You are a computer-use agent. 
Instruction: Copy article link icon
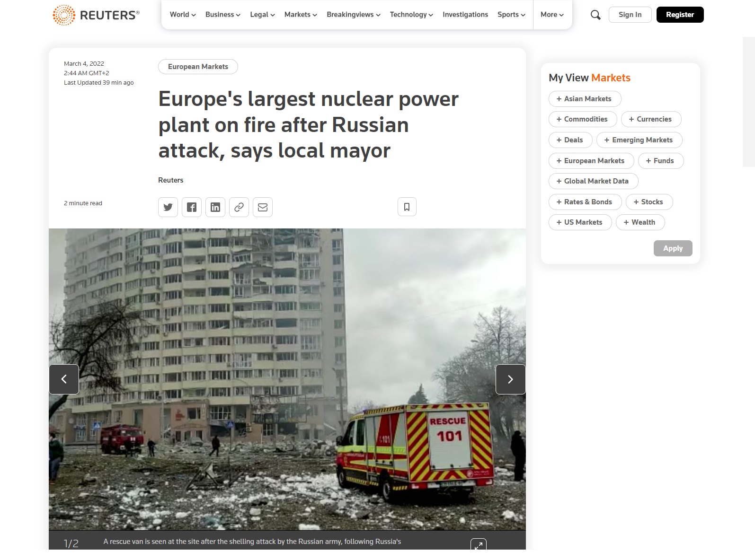[x=239, y=207]
